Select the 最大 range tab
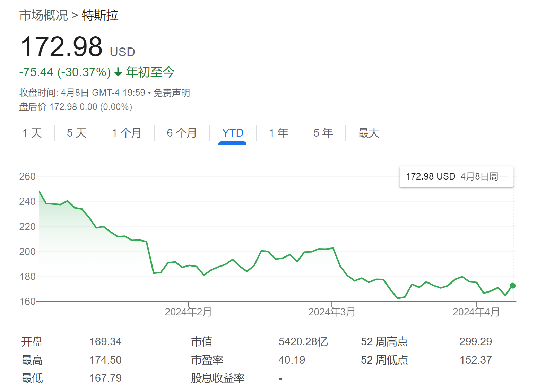This screenshot has height=392, width=537. pyautogui.click(x=369, y=133)
